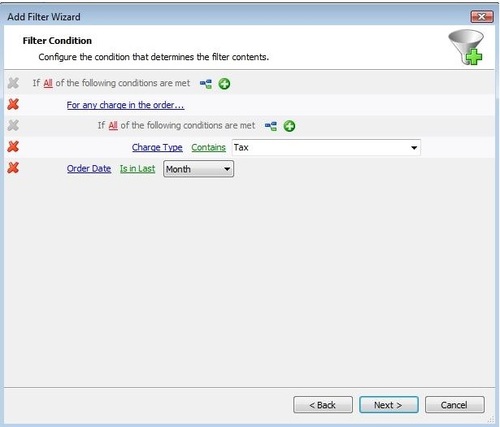This screenshot has height=427, width=500.
Task: Change the 'Is in Last' operator
Action: pos(137,169)
